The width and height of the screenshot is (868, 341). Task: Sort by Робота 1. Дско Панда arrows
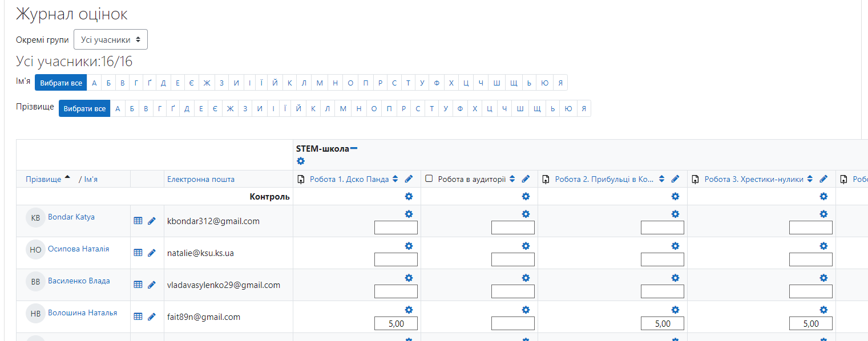395,179
